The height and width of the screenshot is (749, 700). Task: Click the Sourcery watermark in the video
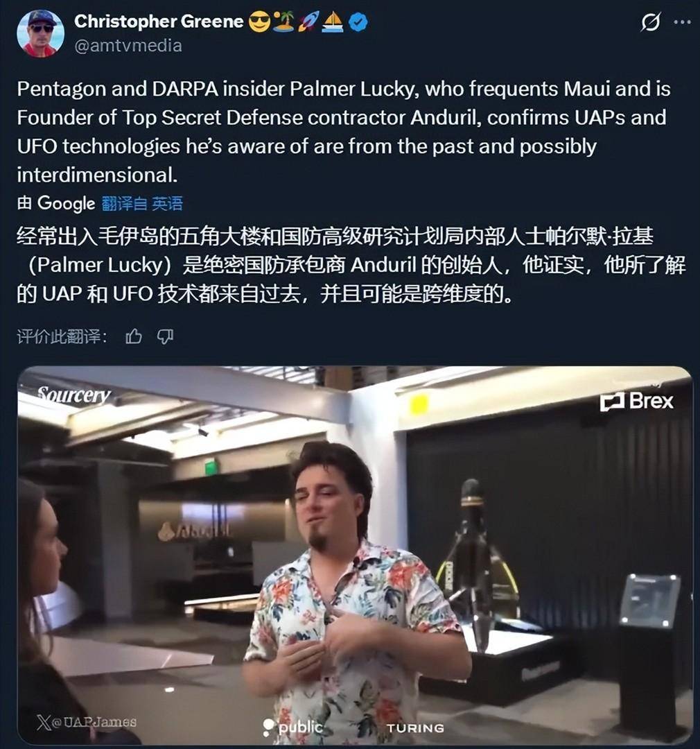(73, 395)
